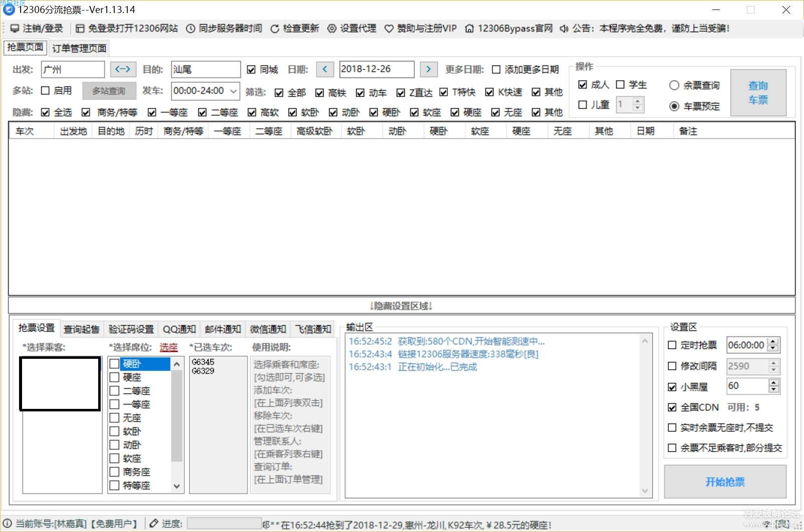Check 添加更多日期 option
The image size is (804, 532).
pos(496,70)
